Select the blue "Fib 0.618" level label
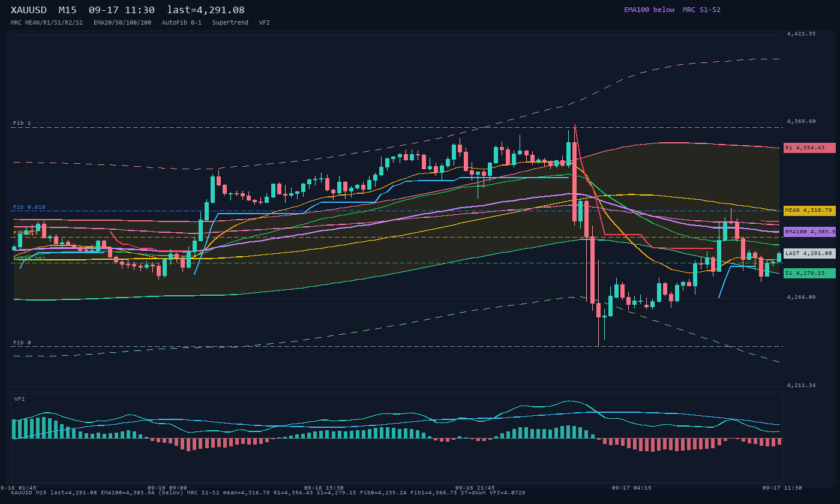 [x=29, y=207]
